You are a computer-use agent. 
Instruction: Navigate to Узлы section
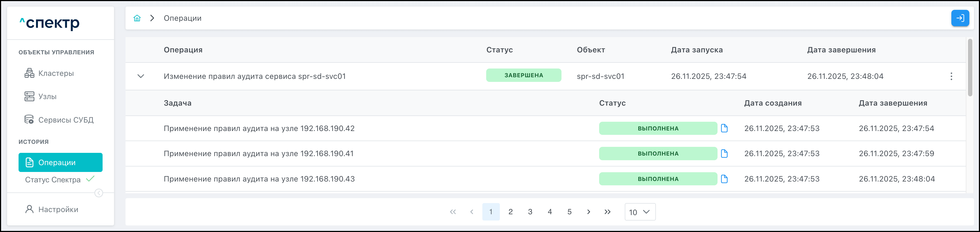pos(47,97)
